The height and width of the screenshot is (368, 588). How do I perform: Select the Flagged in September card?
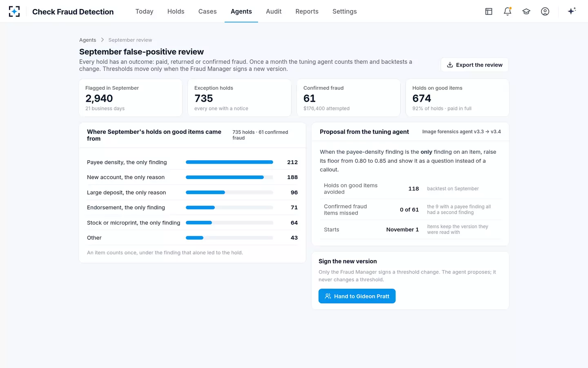[130, 98]
